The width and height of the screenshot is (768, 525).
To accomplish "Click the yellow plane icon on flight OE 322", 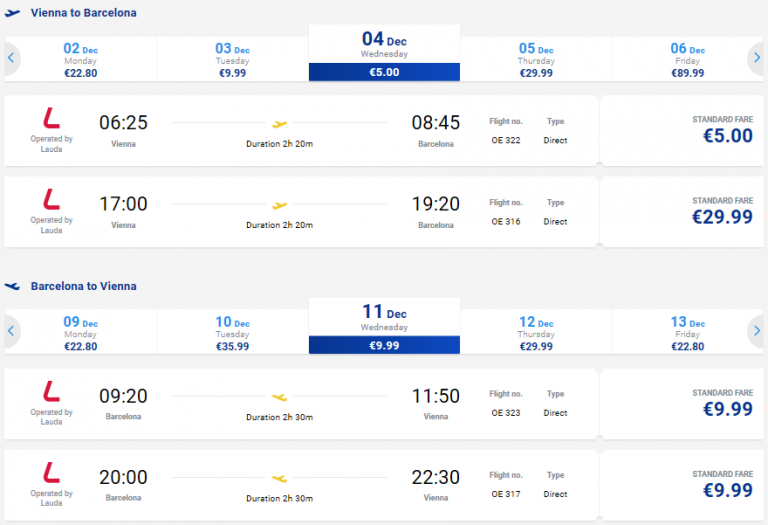I will pyautogui.click(x=280, y=125).
